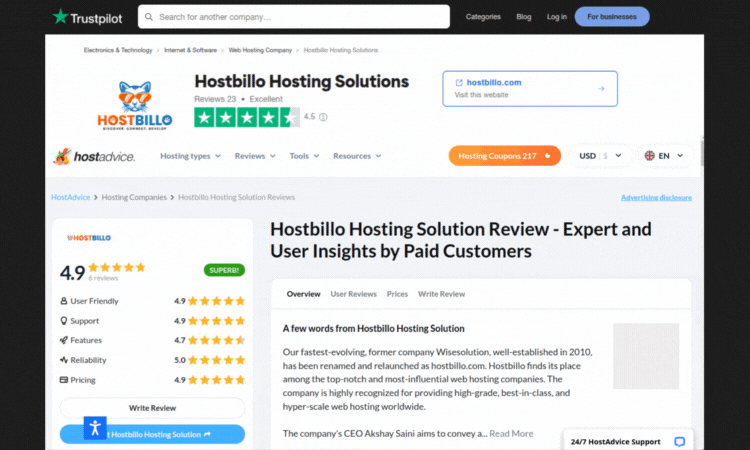Open the EN language dropdown
Viewport: 750px width, 450px height.
664,156
